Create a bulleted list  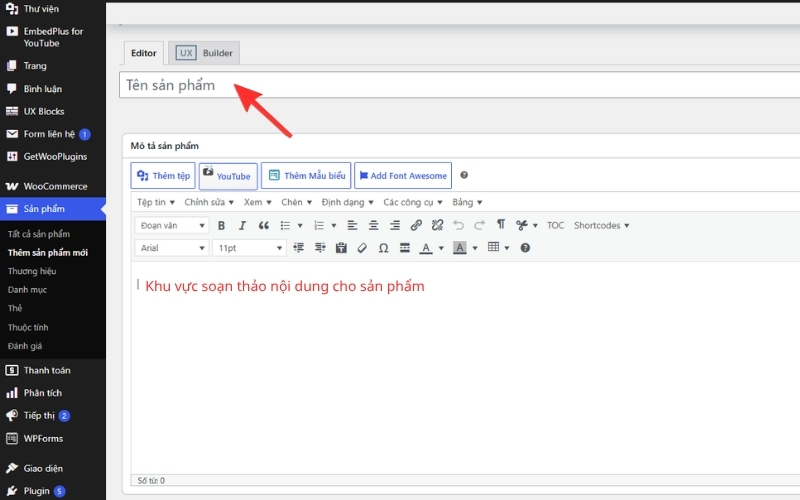[x=285, y=226]
